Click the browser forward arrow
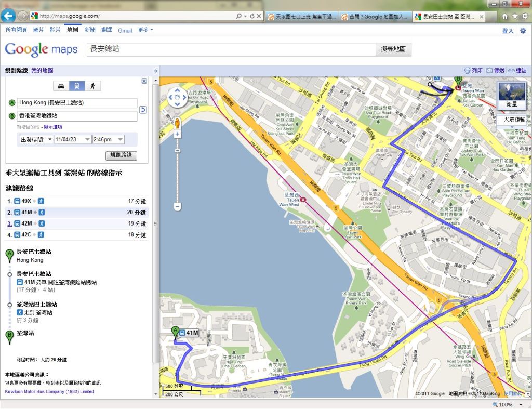Viewport: 532px width, 409px height. [23, 16]
